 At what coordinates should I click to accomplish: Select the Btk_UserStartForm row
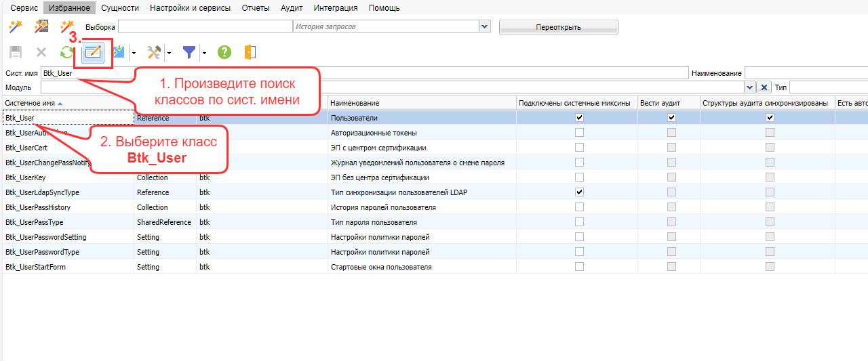coord(434,267)
